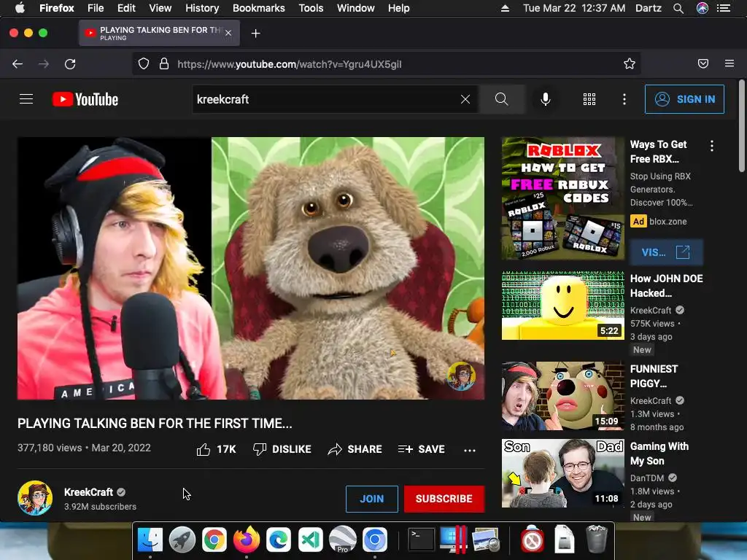
Task: Open Gaming With My Son title
Action: (659, 454)
